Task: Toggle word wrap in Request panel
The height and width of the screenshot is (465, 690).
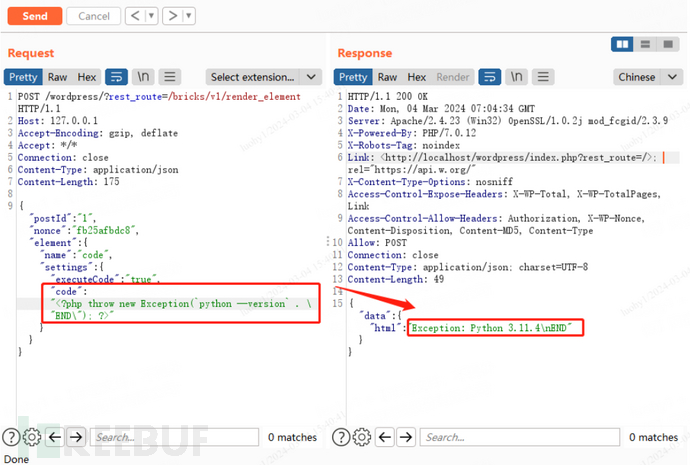Action: point(117,77)
